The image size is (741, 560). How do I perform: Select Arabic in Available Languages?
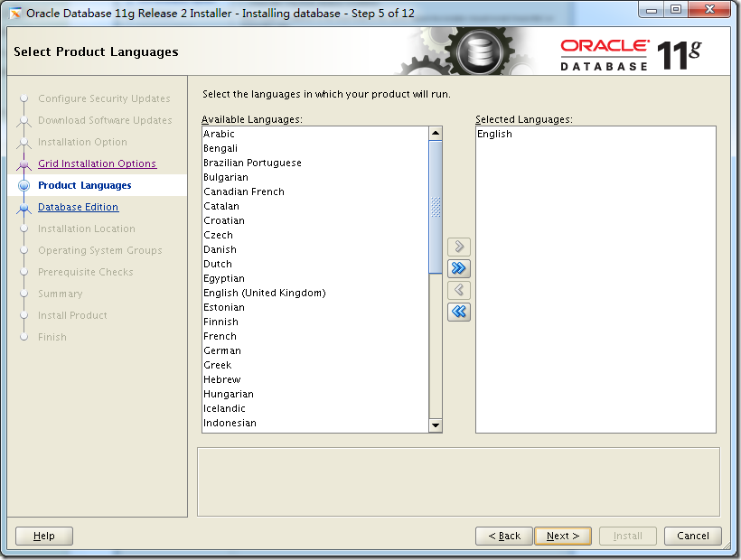314,134
